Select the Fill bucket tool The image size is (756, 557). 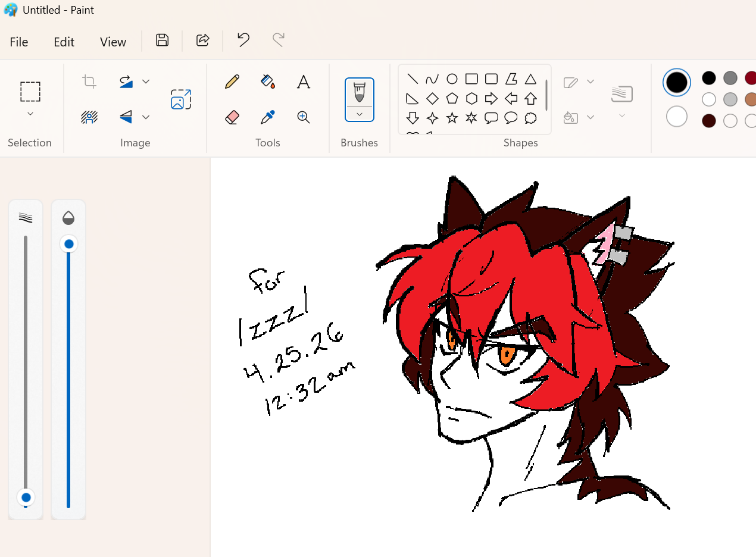coord(268,82)
